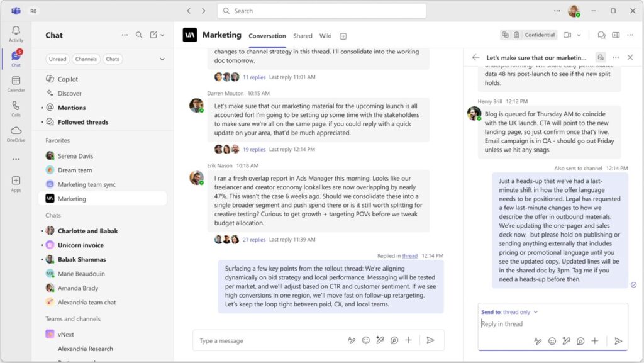Send the typed message with the send icon
This screenshot has width=644, height=363.
click(x=431, y=340)
